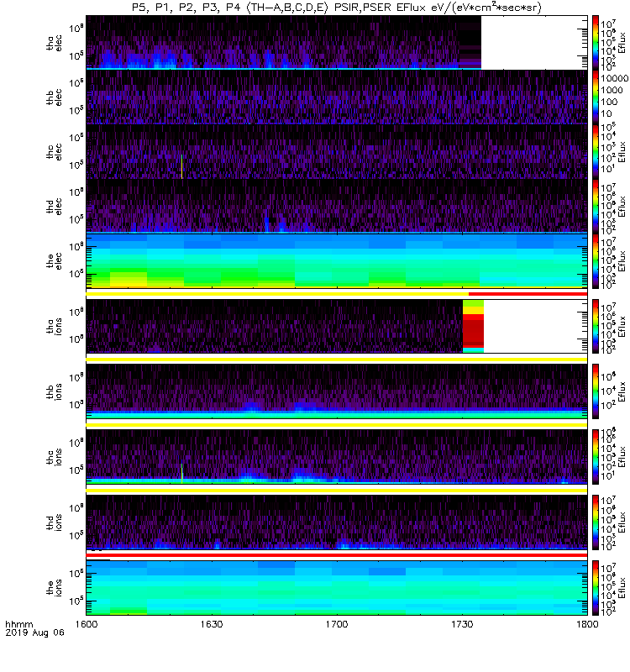Select the "tha ions" axis label
Screen dimensions: 630x672
click(54, 326)
